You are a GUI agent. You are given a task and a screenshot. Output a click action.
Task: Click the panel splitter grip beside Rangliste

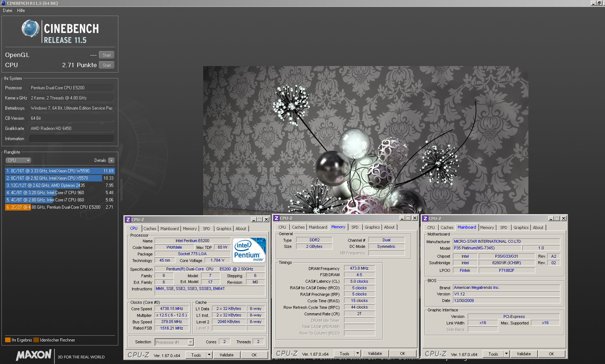coord(121,189)
